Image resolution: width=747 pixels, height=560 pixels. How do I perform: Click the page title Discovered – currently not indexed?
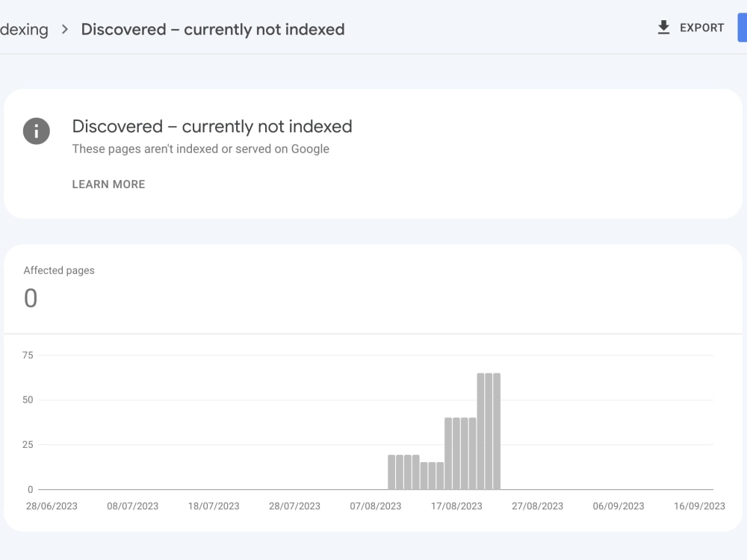tap(212, 30)
